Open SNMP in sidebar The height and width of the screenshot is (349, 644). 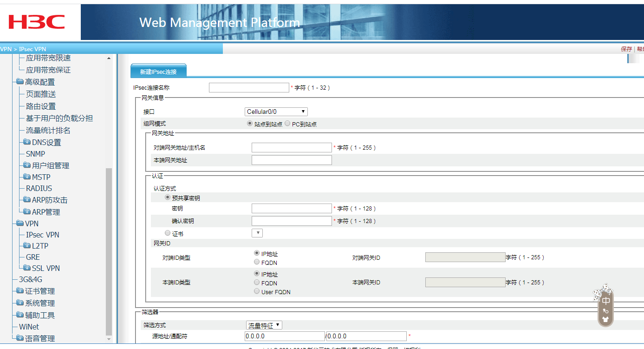tap(35, 154)
